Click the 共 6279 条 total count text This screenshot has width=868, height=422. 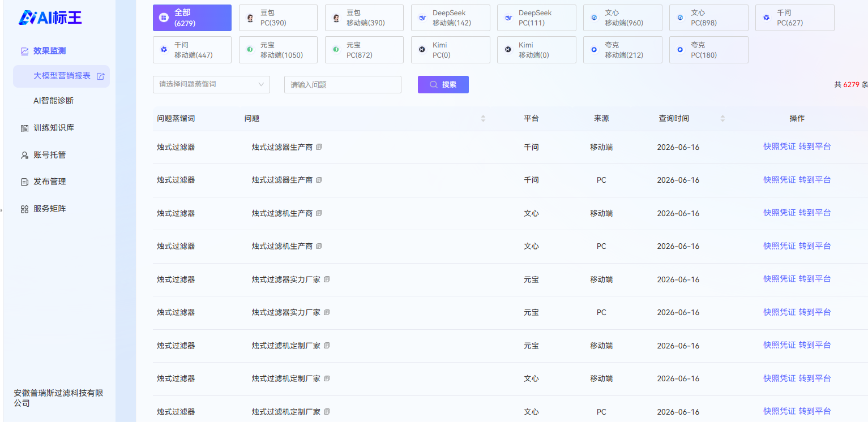851,84
